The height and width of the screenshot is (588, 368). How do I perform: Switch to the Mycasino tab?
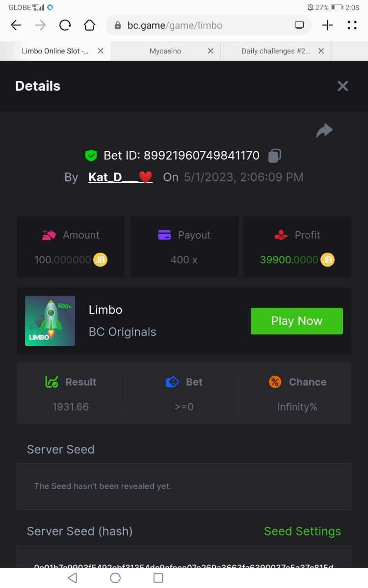tap(165, 51)
